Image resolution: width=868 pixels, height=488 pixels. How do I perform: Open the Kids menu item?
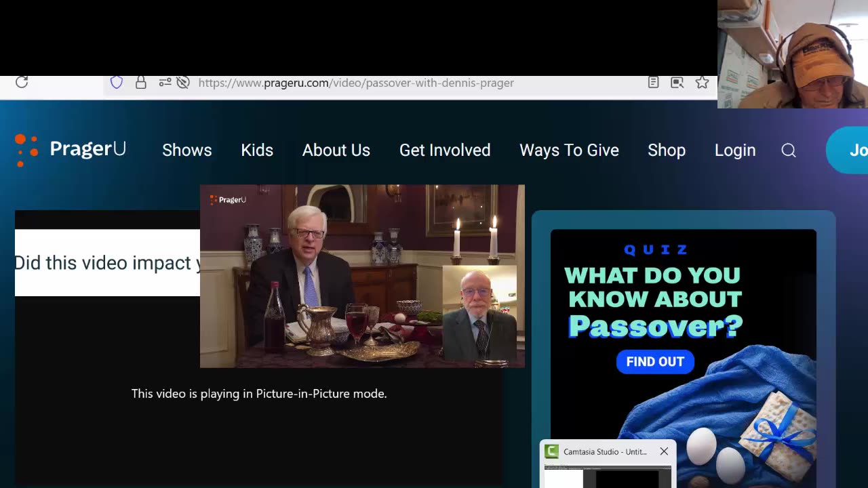[x=257, y=150]
